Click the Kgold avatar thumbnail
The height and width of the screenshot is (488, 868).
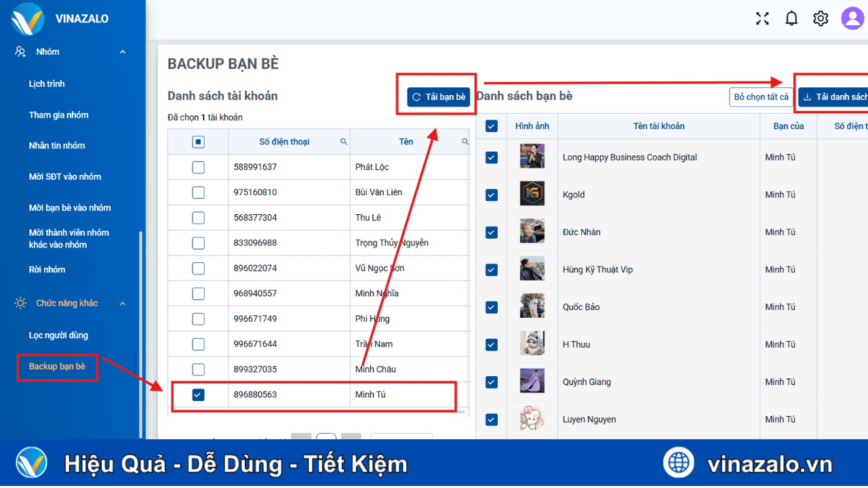pyautogui.click(x=532, y=195)
